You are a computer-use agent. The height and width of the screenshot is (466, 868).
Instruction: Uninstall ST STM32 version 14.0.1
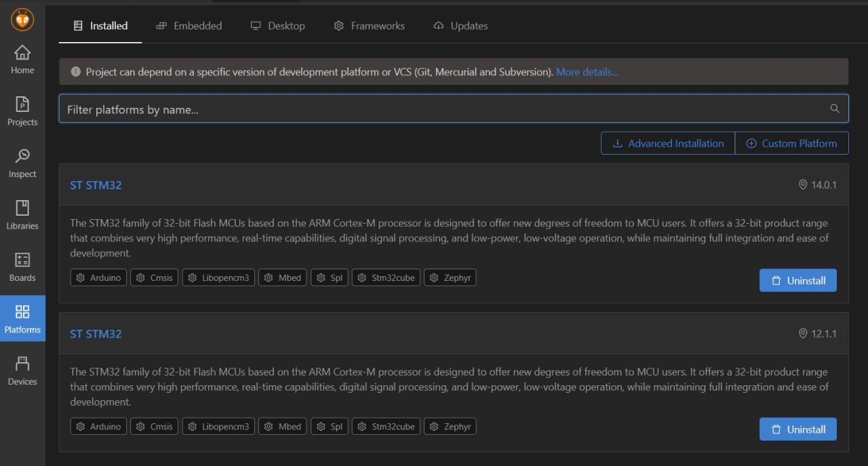[x=798, y=280]
